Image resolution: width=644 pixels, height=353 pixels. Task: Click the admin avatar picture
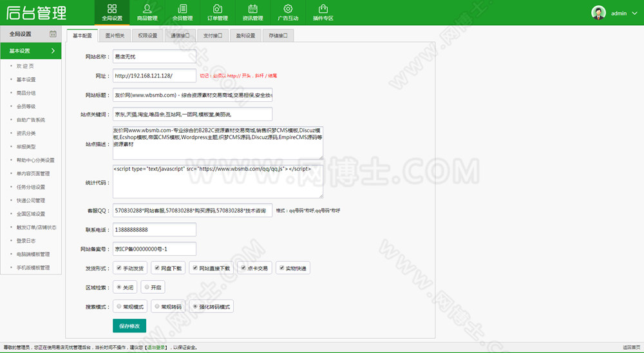598,13
